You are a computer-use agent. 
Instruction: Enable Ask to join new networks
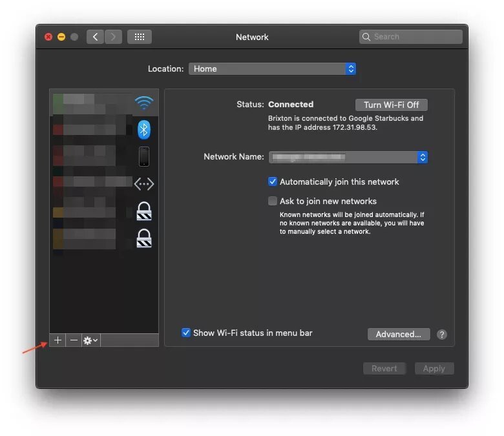point(272,201)
